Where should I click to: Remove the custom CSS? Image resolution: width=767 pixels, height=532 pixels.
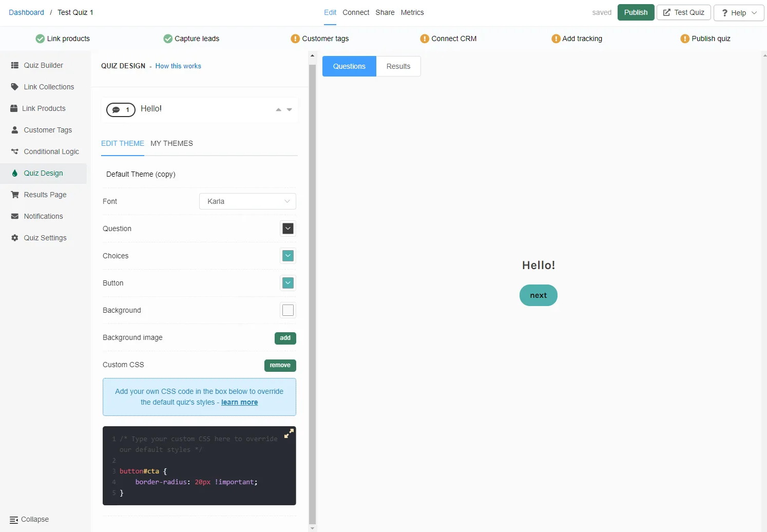[280, 365]
